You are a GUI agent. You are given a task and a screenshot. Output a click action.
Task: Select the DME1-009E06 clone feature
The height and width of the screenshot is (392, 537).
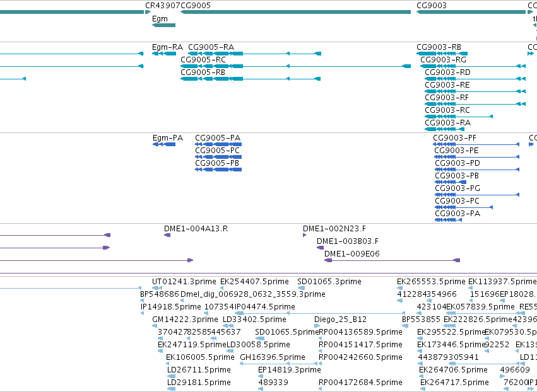[x=351, y=254]
